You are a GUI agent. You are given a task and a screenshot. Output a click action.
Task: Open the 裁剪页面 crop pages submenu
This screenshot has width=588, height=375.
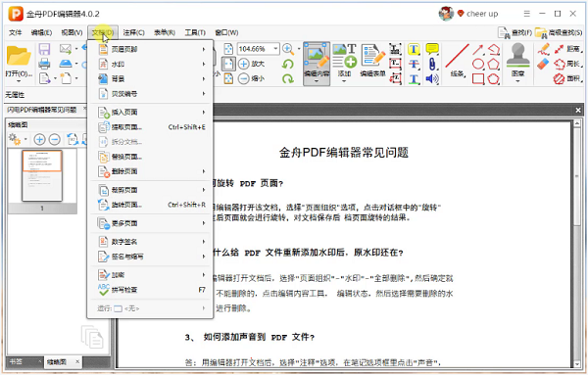(151, 190)
